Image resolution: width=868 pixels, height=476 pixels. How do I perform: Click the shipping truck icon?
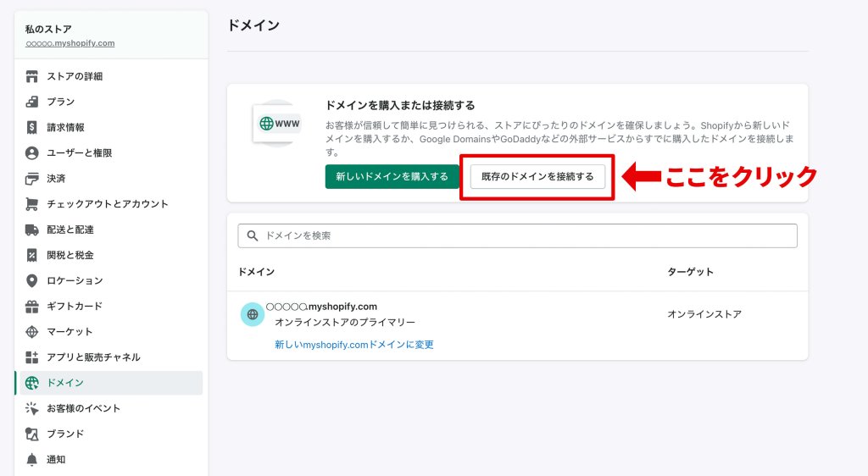pos(32,230)
